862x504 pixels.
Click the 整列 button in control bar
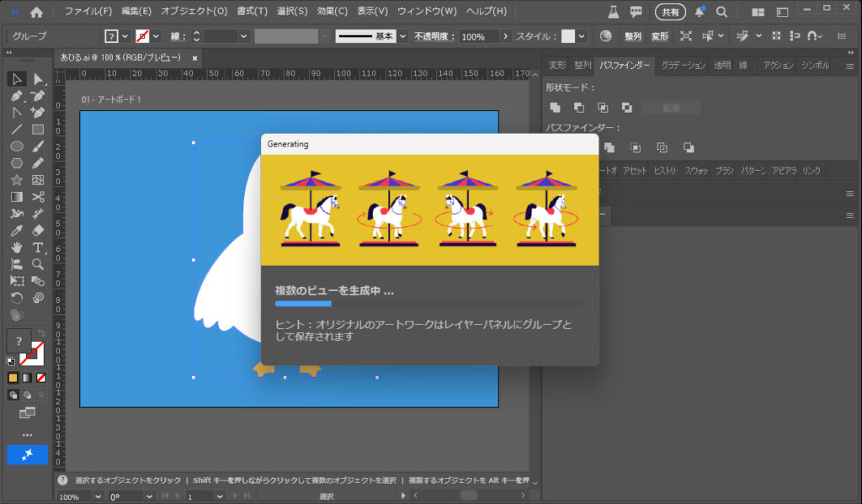pos(632,37)
